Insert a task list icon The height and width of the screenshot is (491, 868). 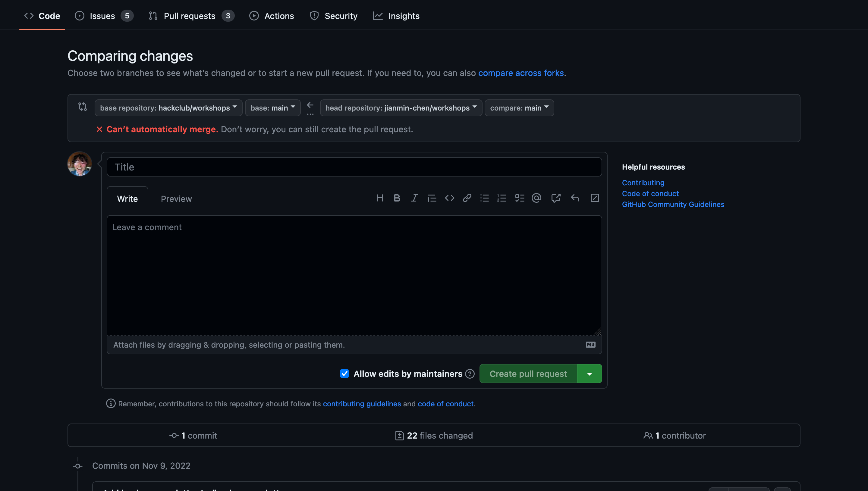(520, 198)
